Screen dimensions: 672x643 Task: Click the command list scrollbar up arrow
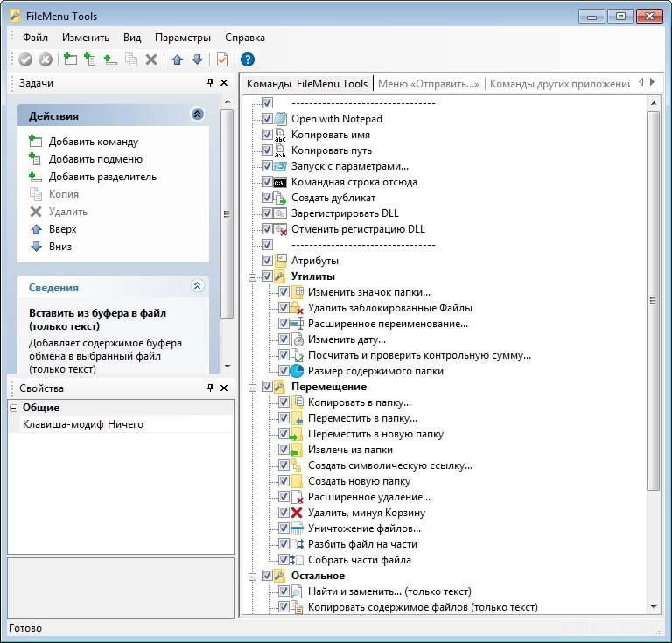(x=654, y=103)
